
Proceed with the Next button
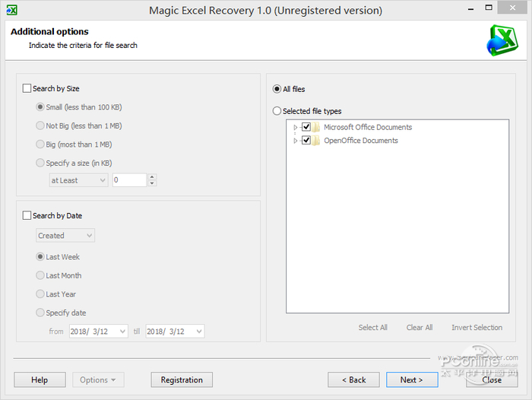tap(412, 379)
